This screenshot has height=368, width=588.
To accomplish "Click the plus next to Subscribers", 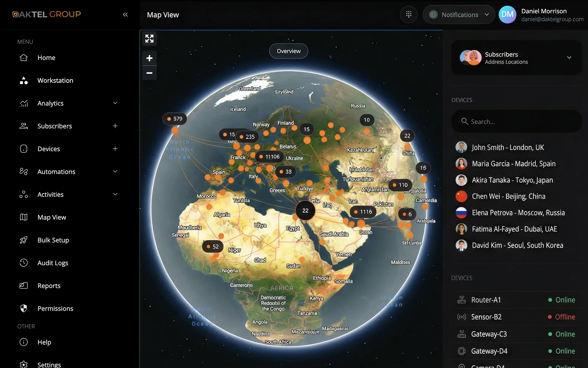I will [x=115, y=126].
